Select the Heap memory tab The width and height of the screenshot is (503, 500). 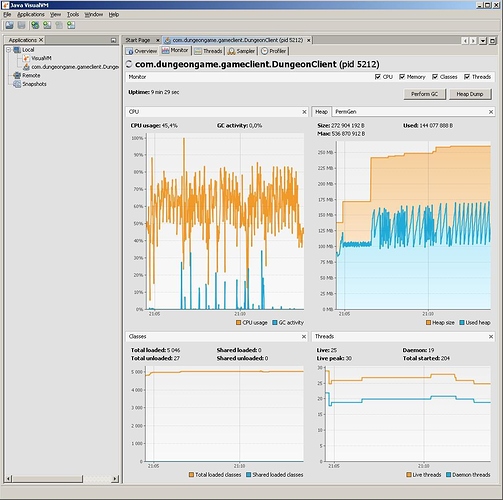[321, 112]
